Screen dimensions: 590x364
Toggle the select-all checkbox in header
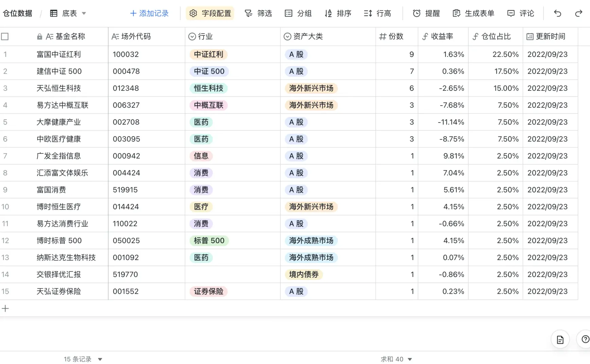point(5,36)
